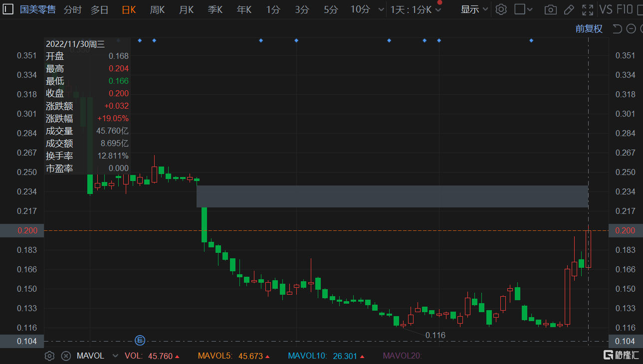Open chart settings gear in top toolbar
The image size is (643, 364).
[x=501, y=9]
